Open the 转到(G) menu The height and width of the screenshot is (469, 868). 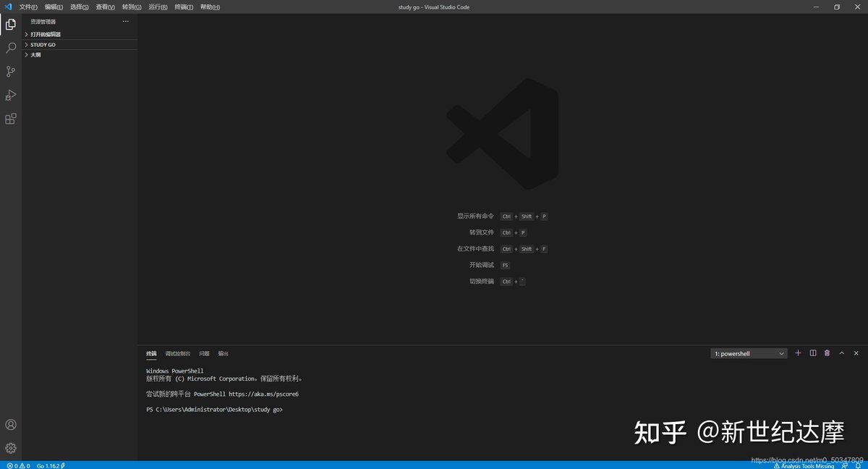(x=132, y=7)
